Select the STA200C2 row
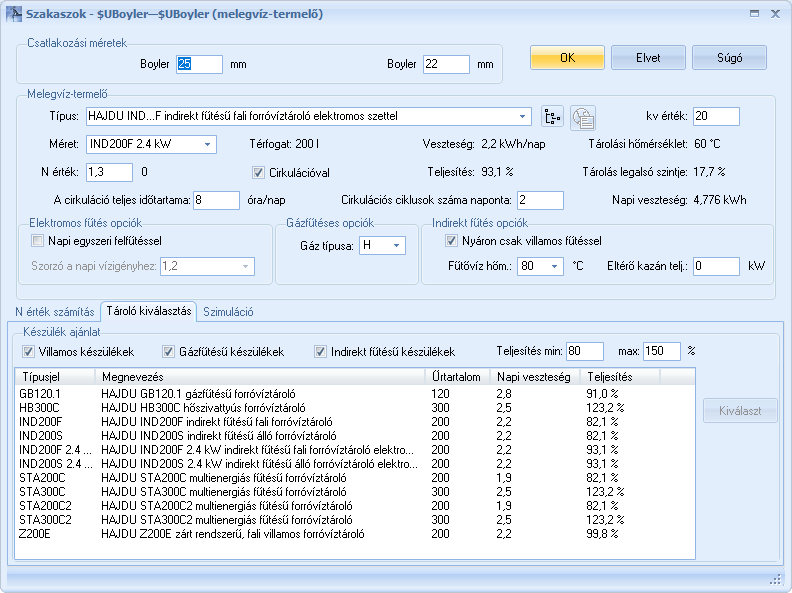792x593 pixels. pyautogui.click(x=355, y=506)
